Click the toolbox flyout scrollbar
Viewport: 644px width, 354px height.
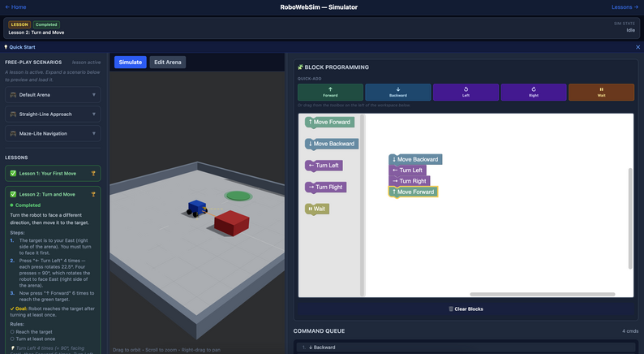363,205
